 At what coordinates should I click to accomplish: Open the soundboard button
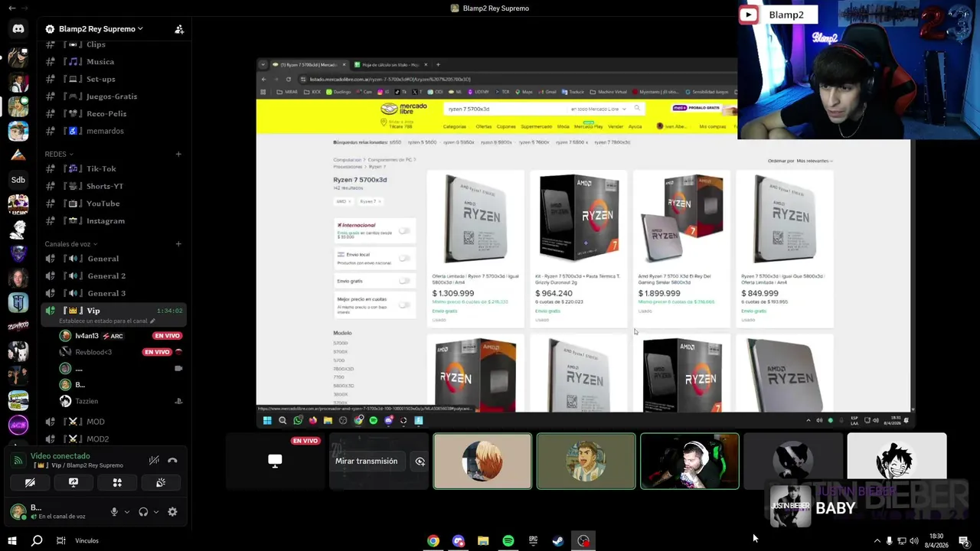(x=161, y=483)
